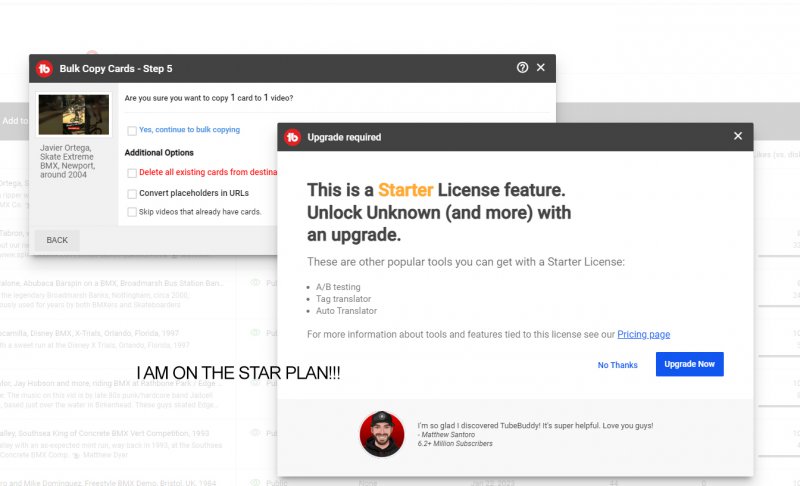Check 'Yes, continue to bulk copying' checkbox
The width and height of the screenshot is (800, 486).
[x=132, y=130]
